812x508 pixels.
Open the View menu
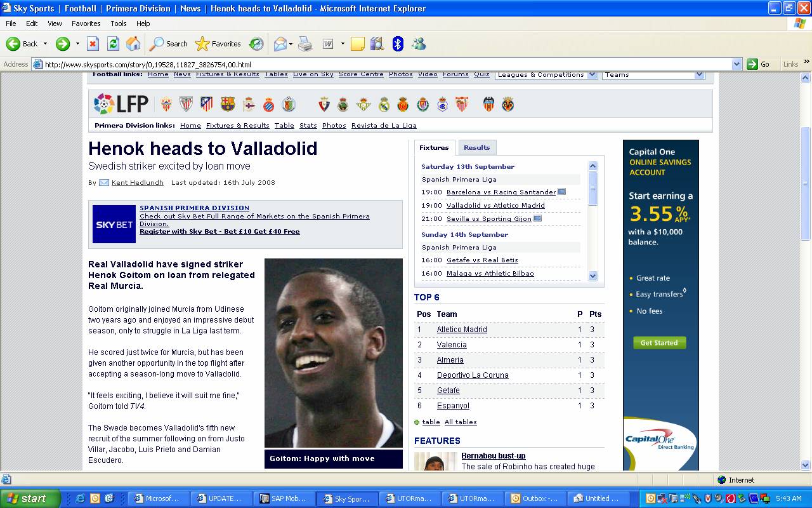click(55, 23)
